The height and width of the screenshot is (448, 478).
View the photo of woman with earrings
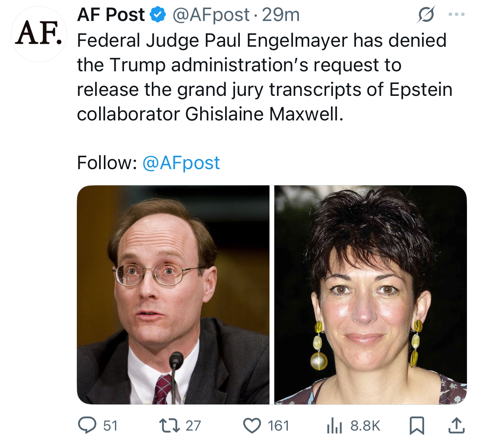[x=371, y=295]
